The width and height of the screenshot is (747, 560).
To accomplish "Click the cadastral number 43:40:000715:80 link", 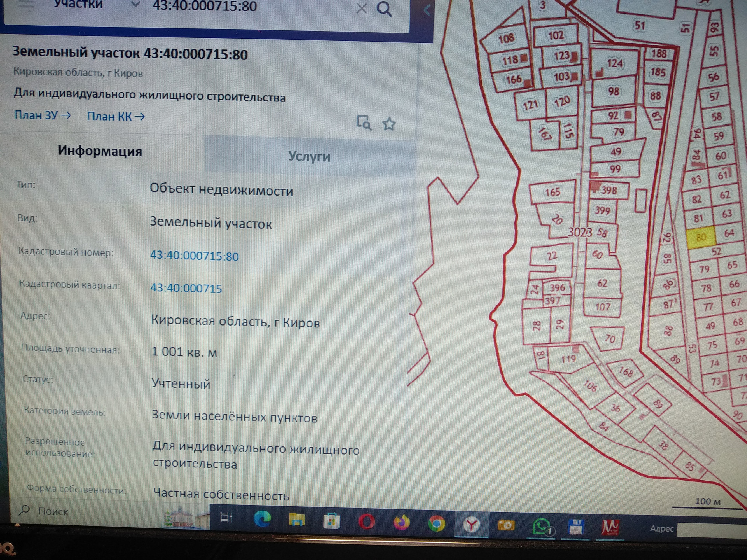I will click(x=194, y=256).
